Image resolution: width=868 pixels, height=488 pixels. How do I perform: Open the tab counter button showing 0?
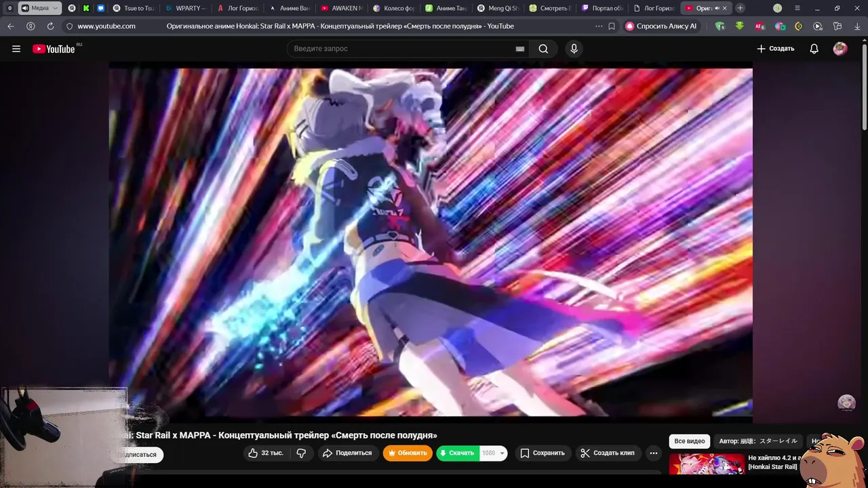pyautogui.click(x=9, y=8)
